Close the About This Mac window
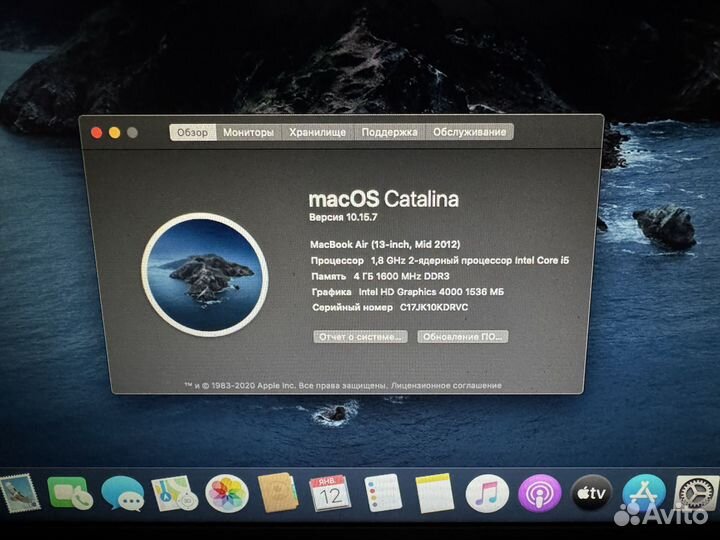 click(96, 133)
